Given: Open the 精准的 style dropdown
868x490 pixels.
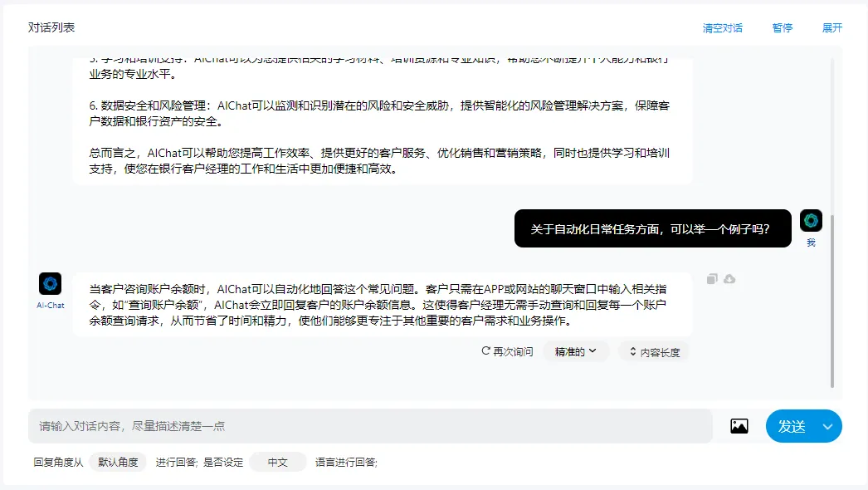Looking at the screenshot, I should [x=576, y=352].
